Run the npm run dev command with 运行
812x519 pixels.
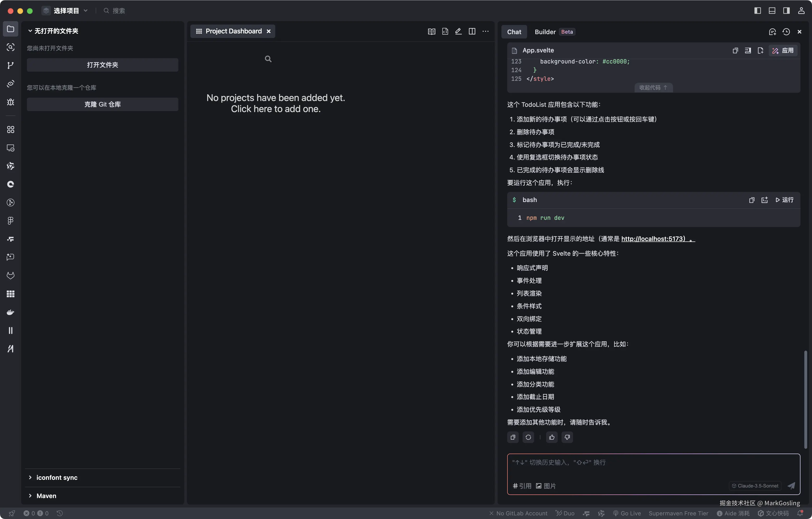(x=786, y=200)
